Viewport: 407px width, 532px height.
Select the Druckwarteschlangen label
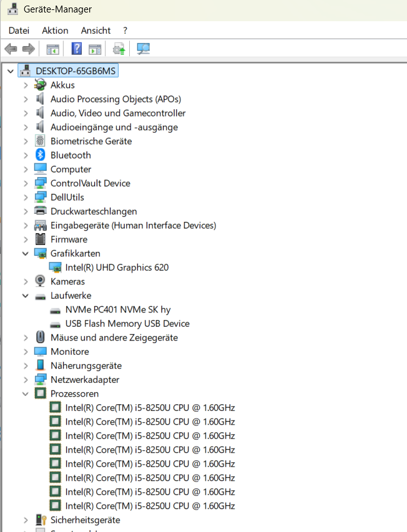(94, 211)
